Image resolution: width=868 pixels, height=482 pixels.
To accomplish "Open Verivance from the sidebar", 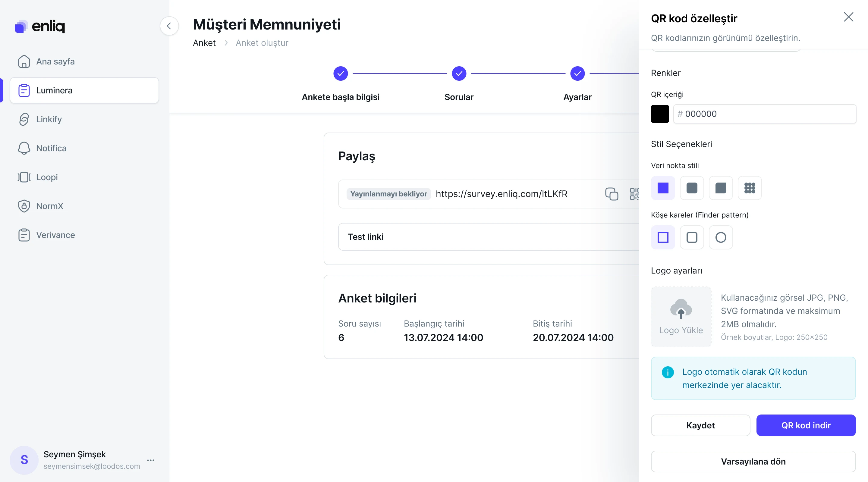I will click(84, 235).
